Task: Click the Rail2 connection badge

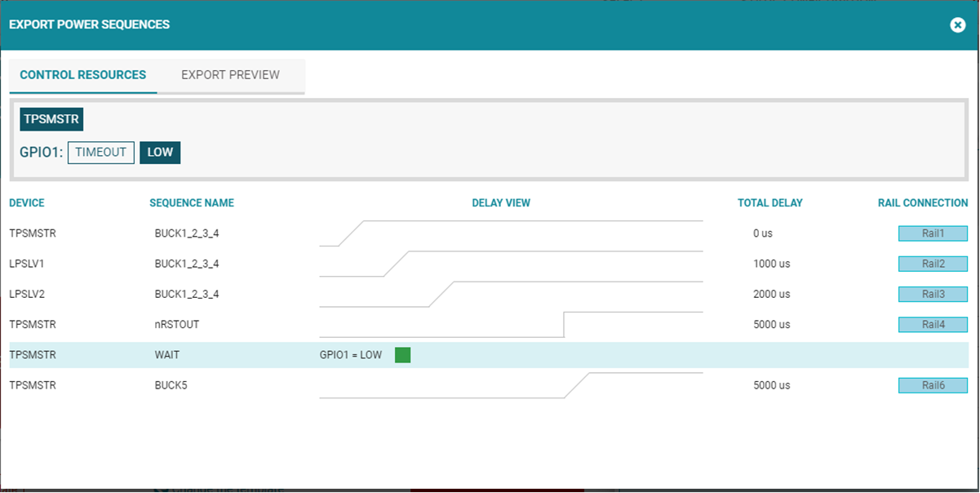Action: click(933, 264)
